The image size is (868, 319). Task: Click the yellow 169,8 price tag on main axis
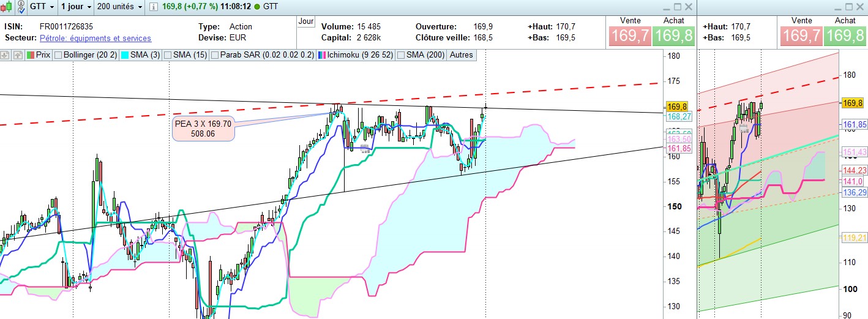(x=678, y=106)
